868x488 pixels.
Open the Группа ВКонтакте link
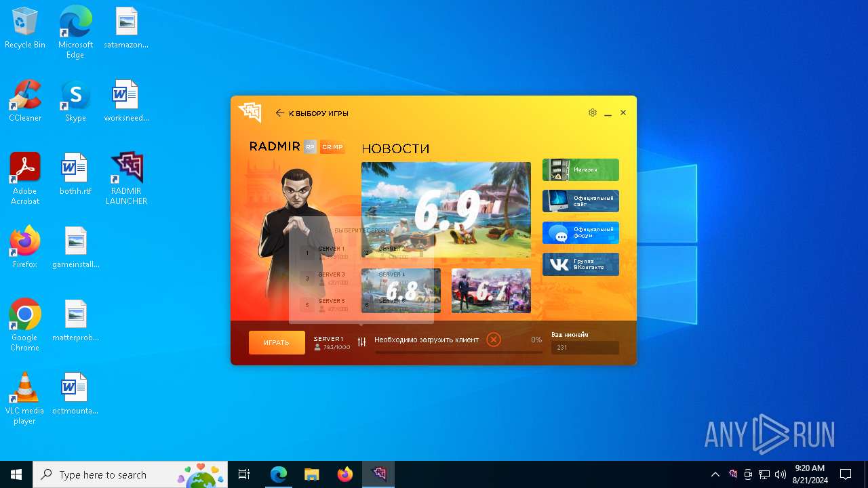(x=580, y=264)
